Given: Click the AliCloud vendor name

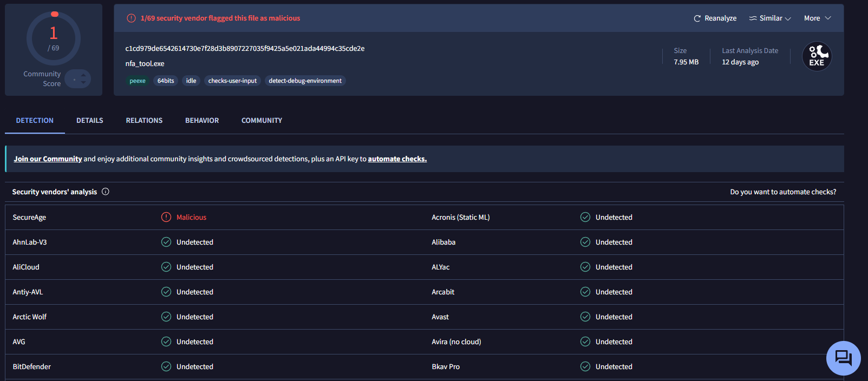Looking at the screenshot, I should click(26, 267).
